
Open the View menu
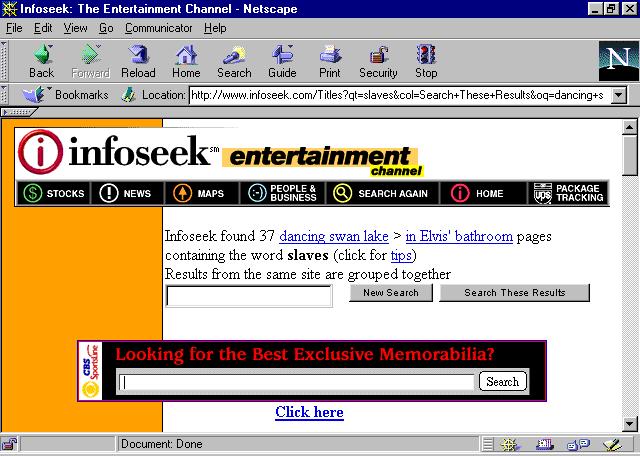tap(76, 28)
